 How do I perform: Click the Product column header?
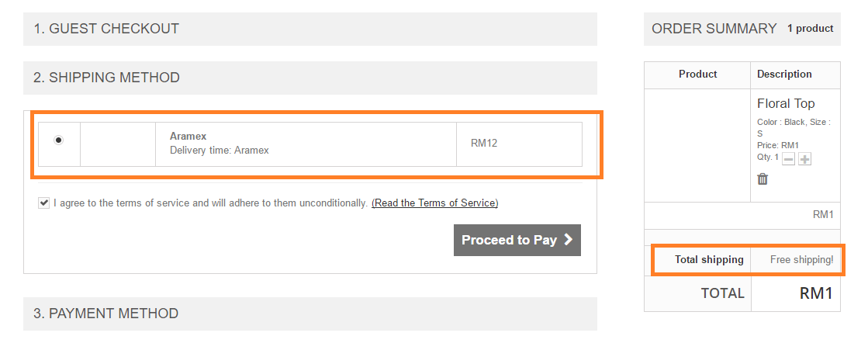point(697,75)
